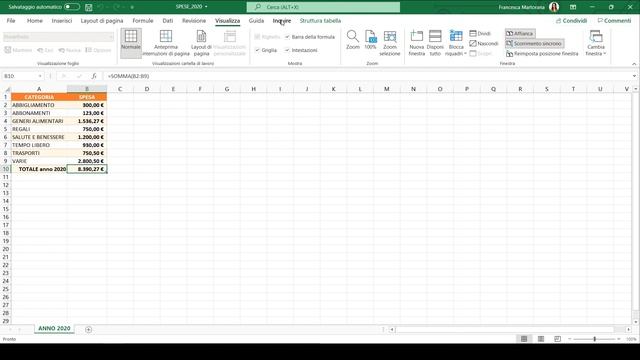
Task: Click the insert function fx icon
Action: tap(94, 76)
